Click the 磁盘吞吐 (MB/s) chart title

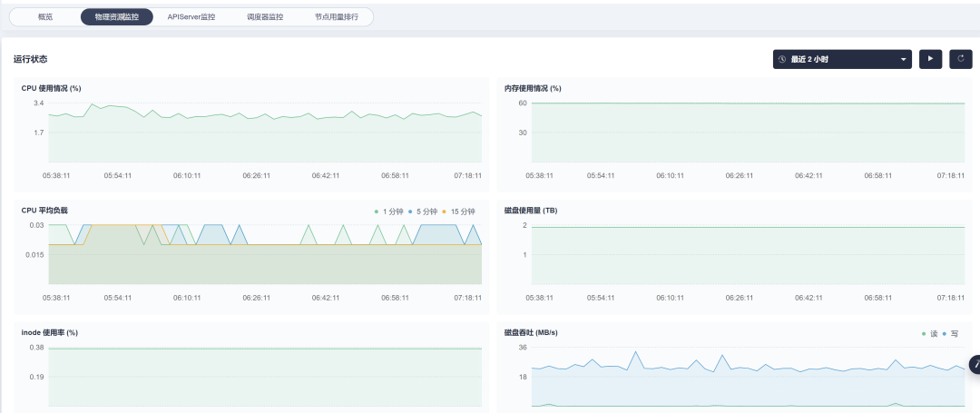tap(531, 332)
